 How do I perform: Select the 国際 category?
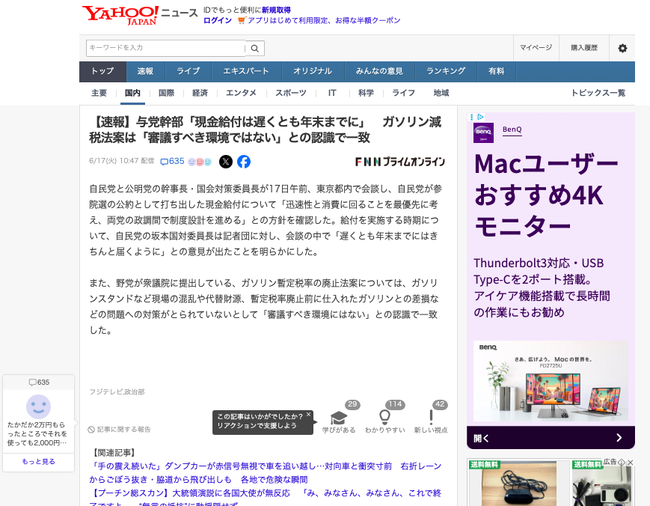click(x=166, y=93)
